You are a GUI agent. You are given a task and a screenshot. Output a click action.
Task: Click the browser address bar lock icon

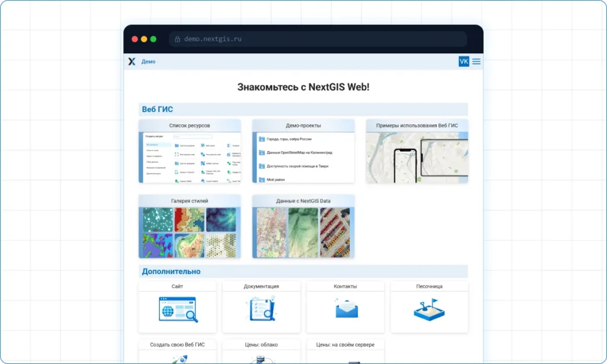[x=177, y=39]
